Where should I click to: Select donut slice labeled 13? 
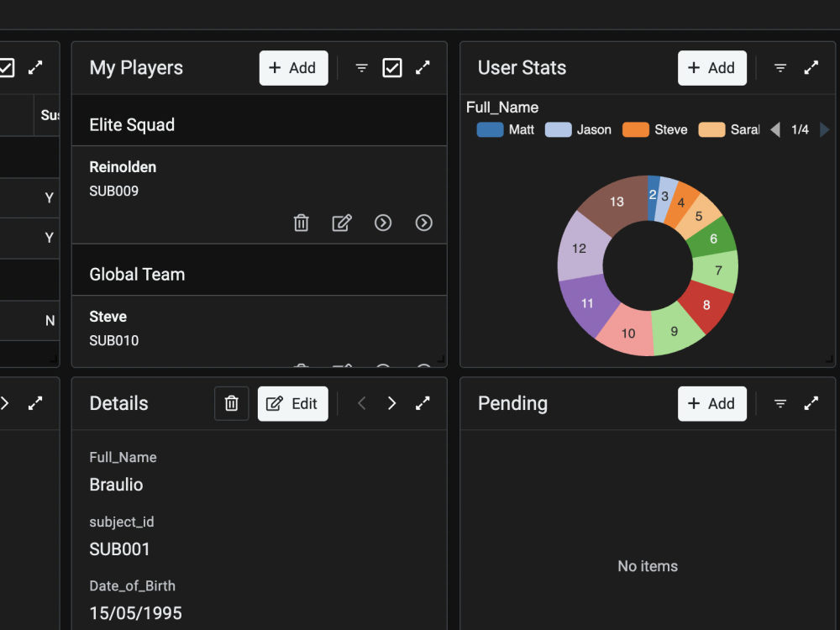[x=617, y=202]
